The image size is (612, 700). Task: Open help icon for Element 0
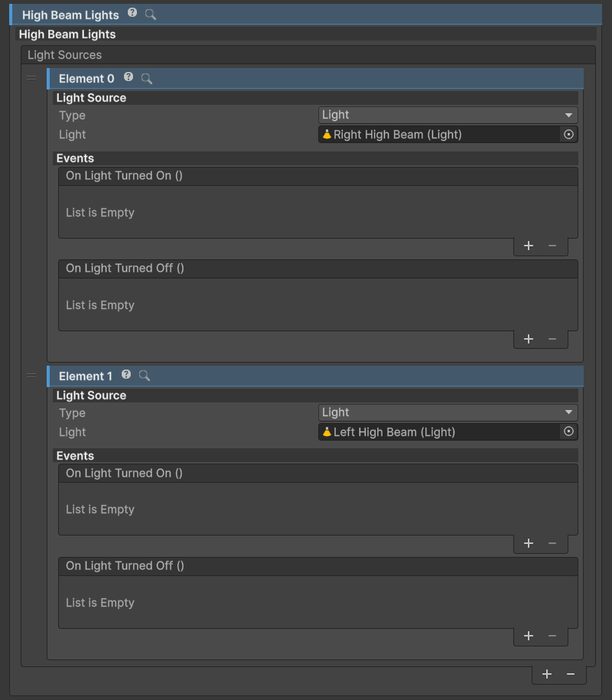[129, 77]
